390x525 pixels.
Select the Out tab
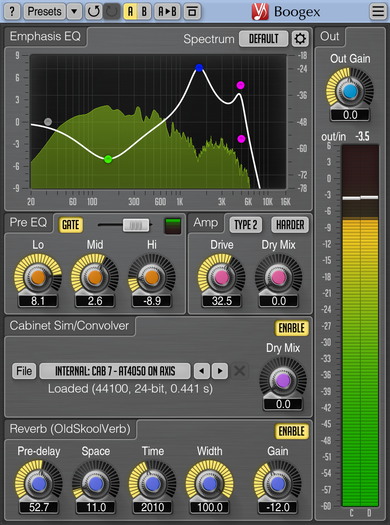(330, 36)
